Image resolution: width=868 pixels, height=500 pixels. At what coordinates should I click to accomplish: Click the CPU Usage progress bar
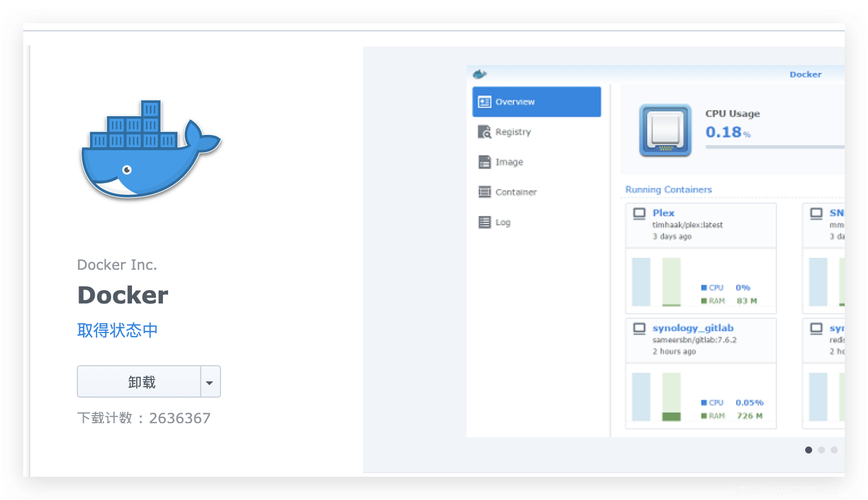click(x=775, y=147)
